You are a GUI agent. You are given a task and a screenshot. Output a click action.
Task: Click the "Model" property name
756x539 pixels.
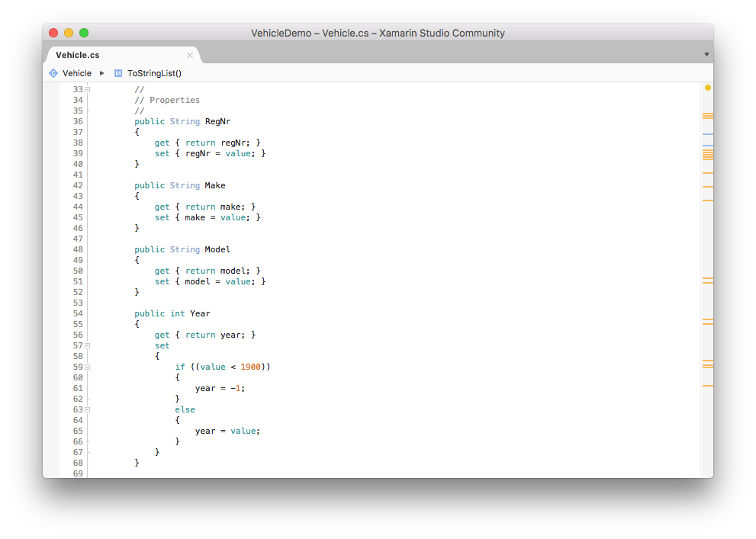point(217,249)
